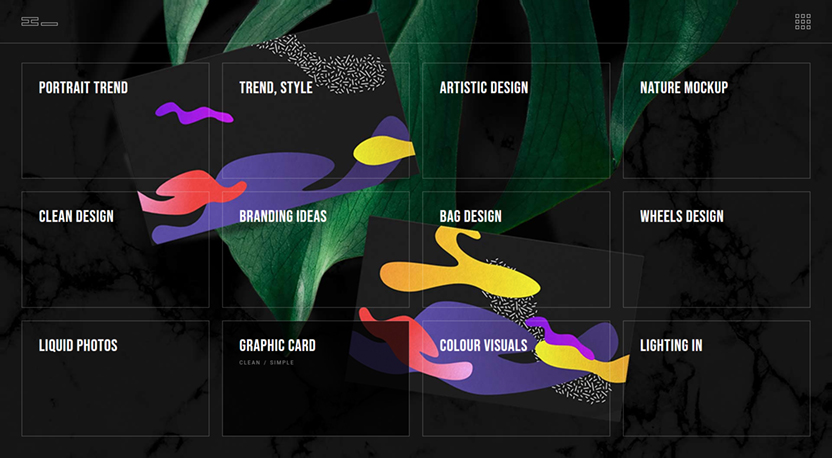Open the Colour Visuals project

[516, 378]
